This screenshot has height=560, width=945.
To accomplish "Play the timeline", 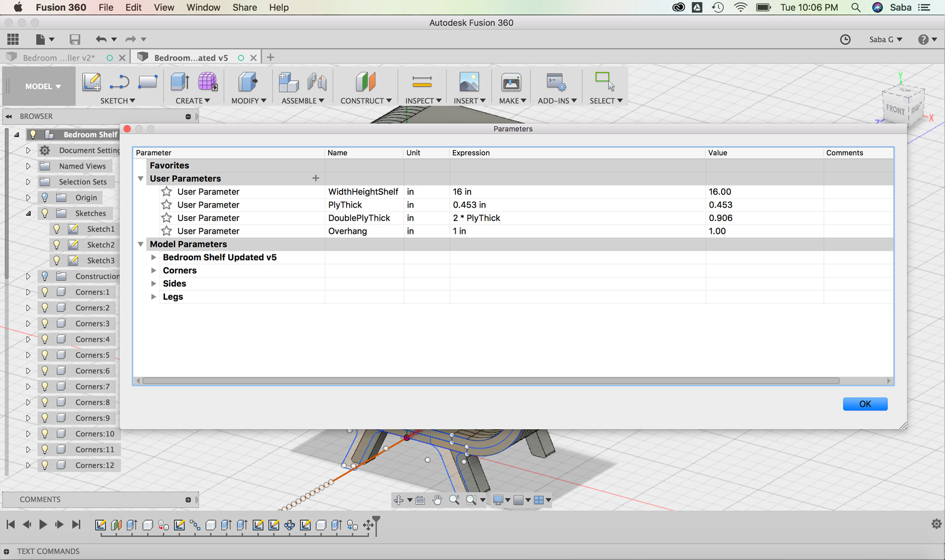I will 43,525.
